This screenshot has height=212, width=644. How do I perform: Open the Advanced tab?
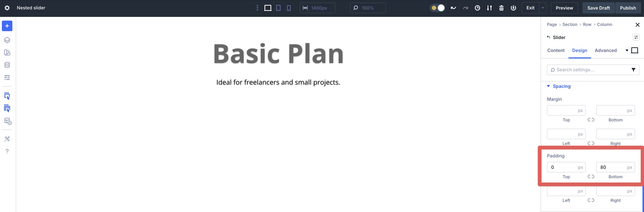(x=605, y=50)
